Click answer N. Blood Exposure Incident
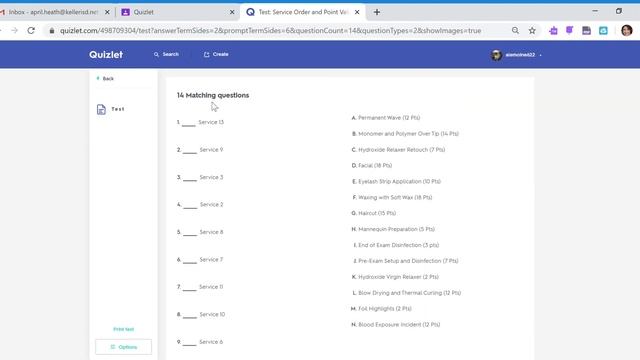Screen dimensions: 640x360 (396, 324)
